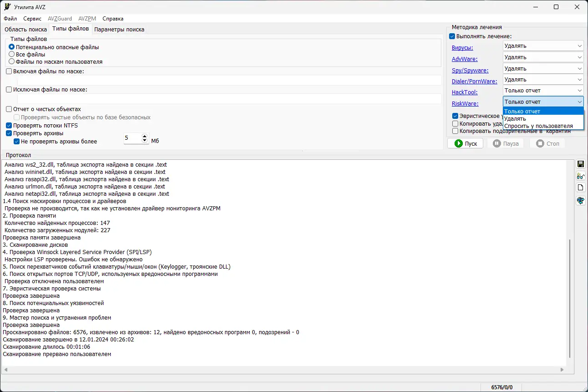588x392 pixels.
Task: Choose Только отчет from the open list
Action: coord(543,112)
